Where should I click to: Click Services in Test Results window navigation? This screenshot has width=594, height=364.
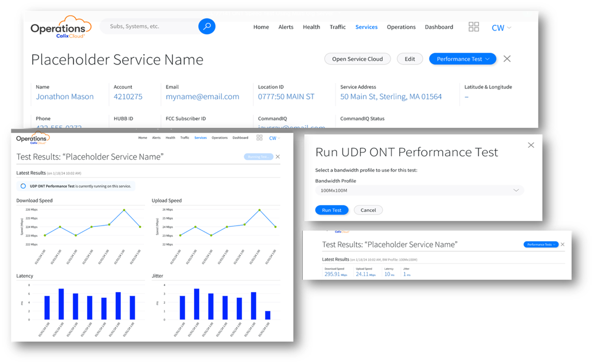200,138
